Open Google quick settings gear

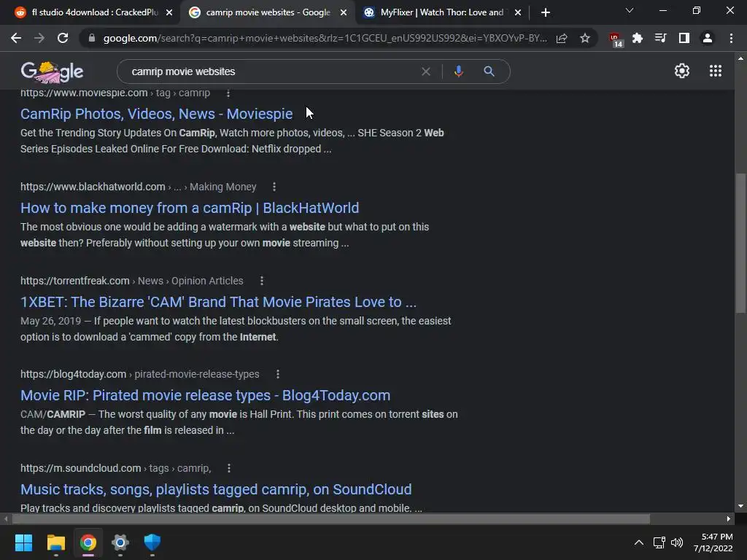click(682, 71)
